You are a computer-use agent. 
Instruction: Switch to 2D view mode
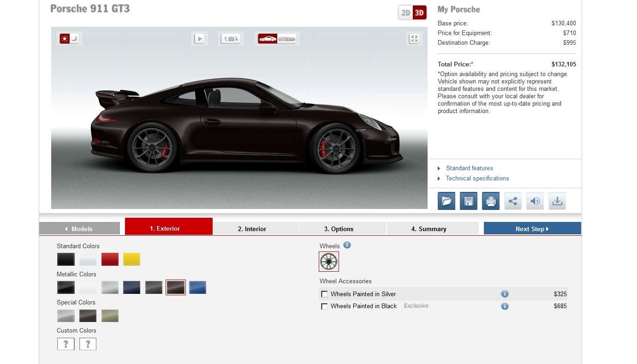pyautogui.click(x=406, y=13)
